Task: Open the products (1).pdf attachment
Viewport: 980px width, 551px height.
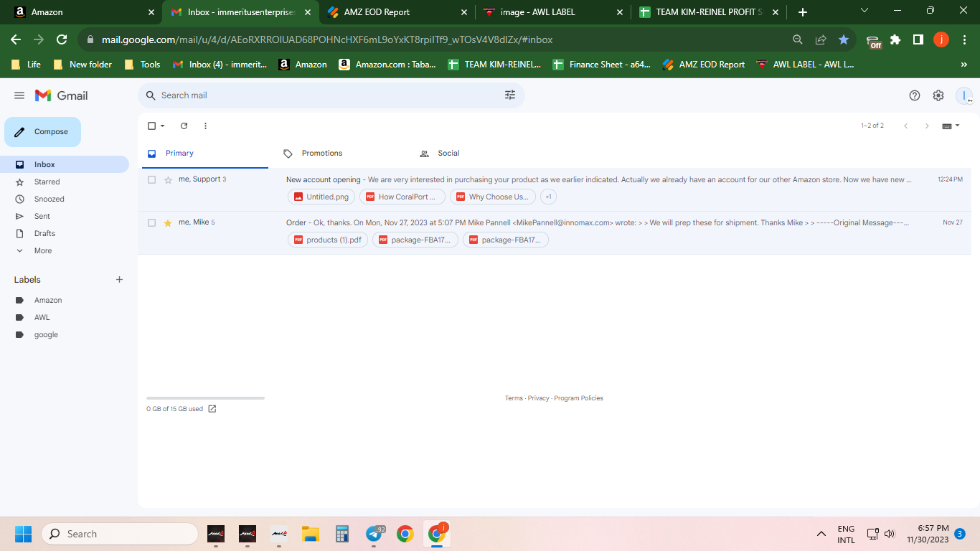Action: pos(327,240)
